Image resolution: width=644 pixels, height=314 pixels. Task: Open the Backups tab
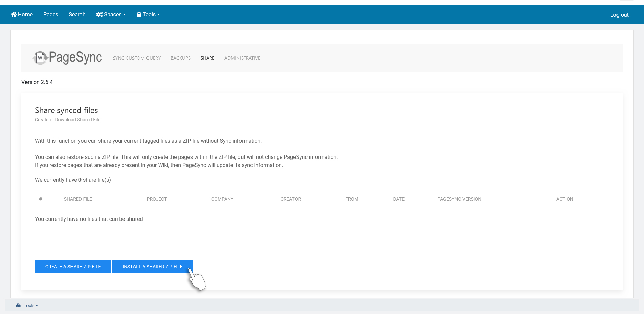(180, 58)
